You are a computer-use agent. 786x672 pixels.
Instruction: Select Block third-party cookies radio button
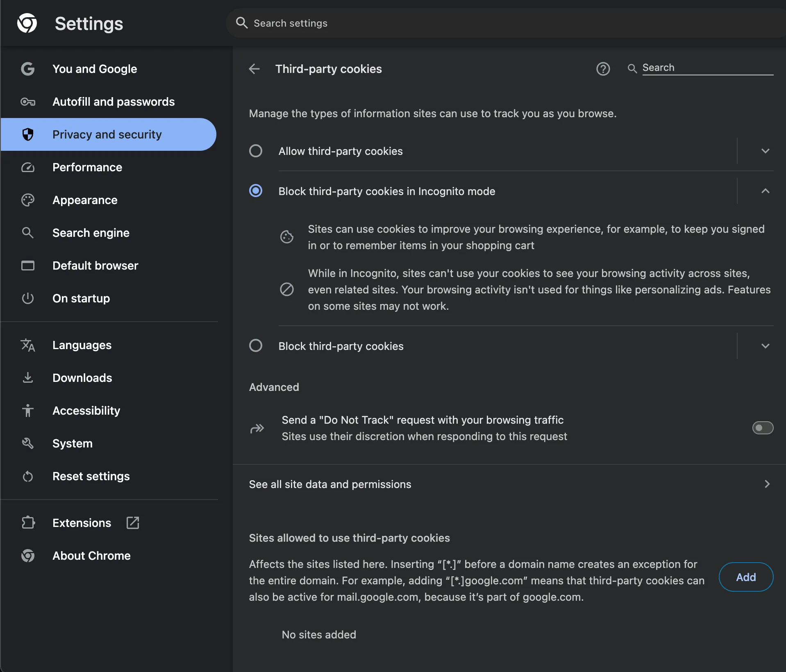click(x=256, y=346)
